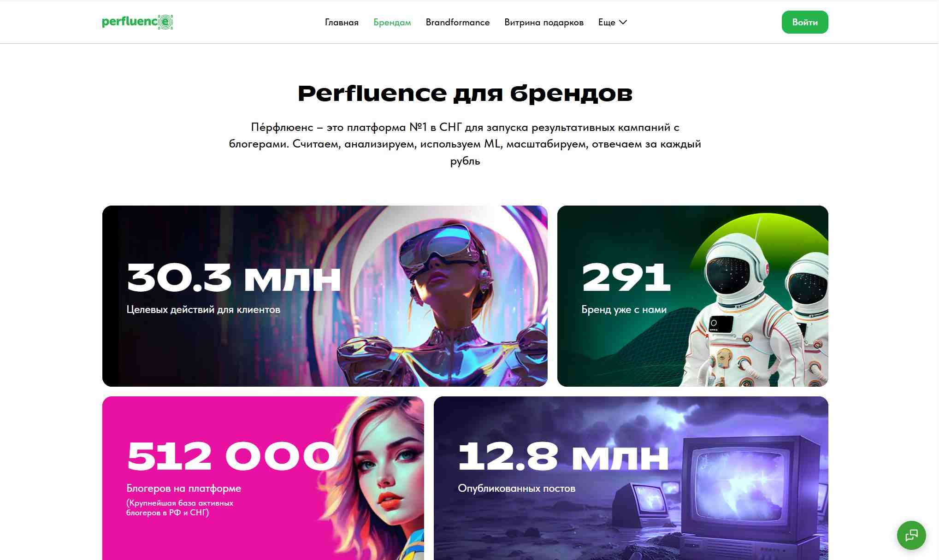Click the Опубликованных постов caption
Viewport: 939px width, 560px height.
(517, 489)
